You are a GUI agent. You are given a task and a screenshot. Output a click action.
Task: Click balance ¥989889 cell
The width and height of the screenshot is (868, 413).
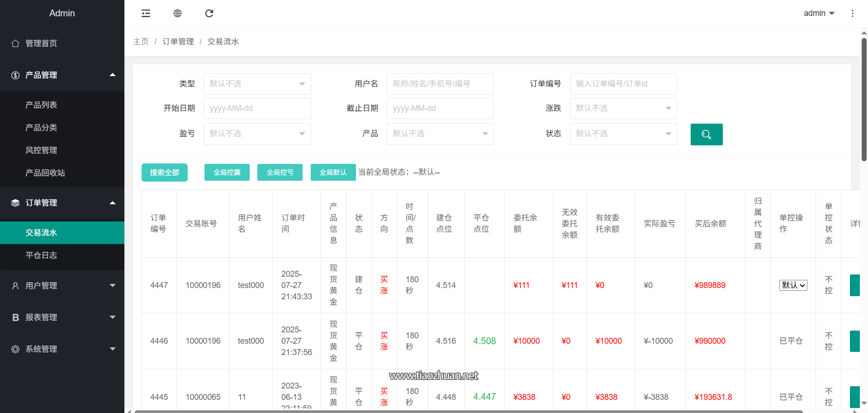[710, 285]
